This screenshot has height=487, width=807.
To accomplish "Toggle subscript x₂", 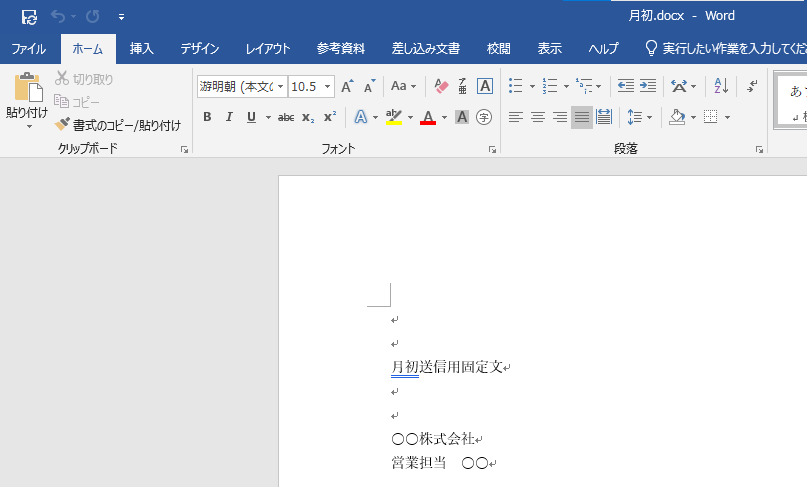I will click(x=308, y=117).
